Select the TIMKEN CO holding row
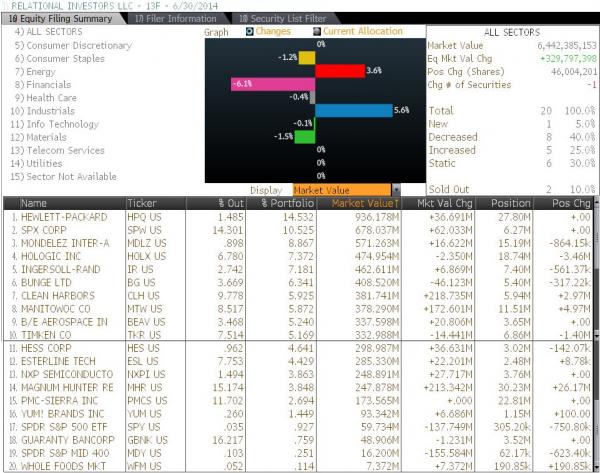Screen dimensions: 600x473 pos(298,335)
